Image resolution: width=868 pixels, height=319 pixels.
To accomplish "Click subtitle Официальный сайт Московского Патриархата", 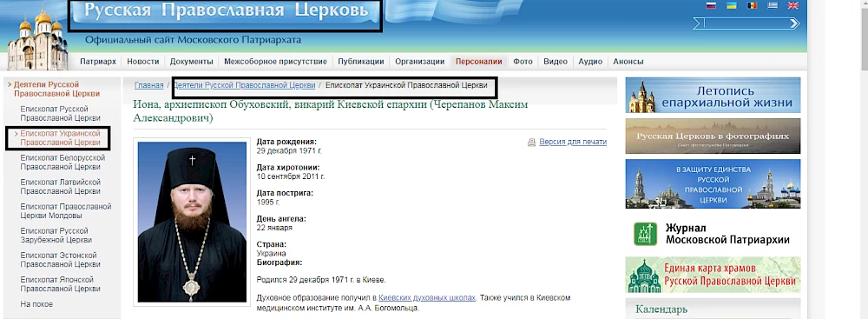I will tap(194, 40).
